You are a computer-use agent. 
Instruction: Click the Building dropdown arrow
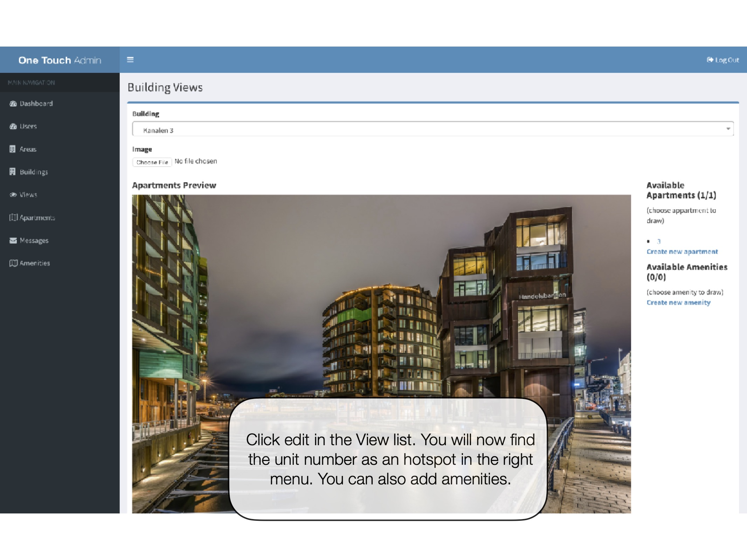click(728, 129)
